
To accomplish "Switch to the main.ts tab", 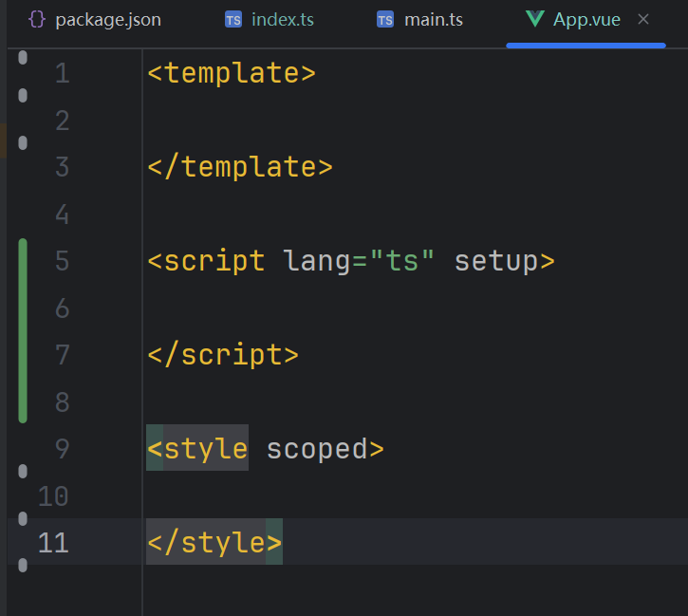I will [419, 20].
